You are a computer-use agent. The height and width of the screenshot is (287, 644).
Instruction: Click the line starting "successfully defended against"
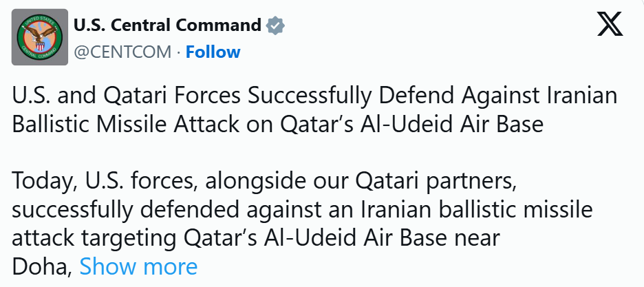coord(302,210)
